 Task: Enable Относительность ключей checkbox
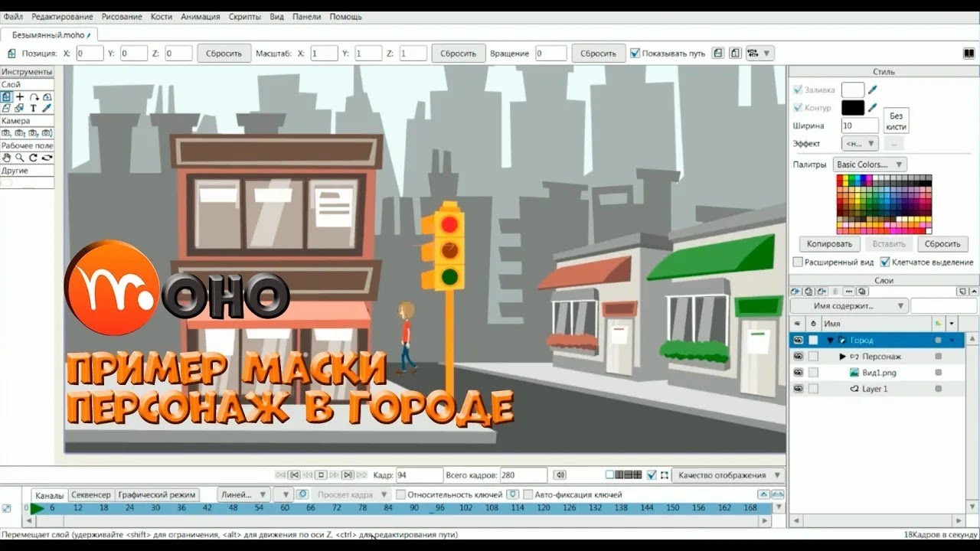point(400,495)
